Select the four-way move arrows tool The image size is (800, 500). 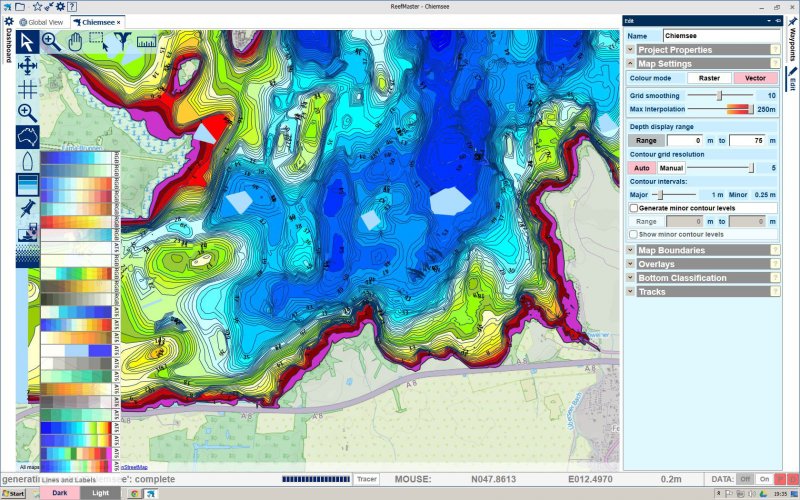[x=27, y=65]
